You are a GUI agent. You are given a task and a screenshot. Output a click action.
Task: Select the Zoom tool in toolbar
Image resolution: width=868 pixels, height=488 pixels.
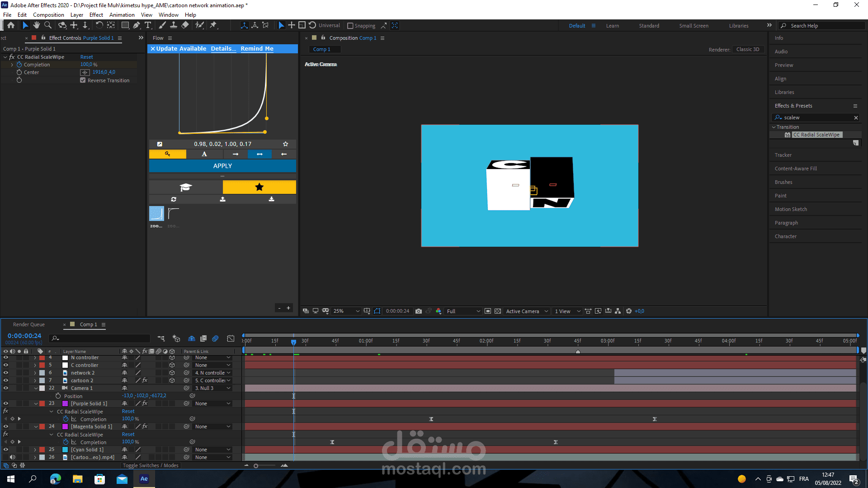pyautogui.click(x=47, y=25)
